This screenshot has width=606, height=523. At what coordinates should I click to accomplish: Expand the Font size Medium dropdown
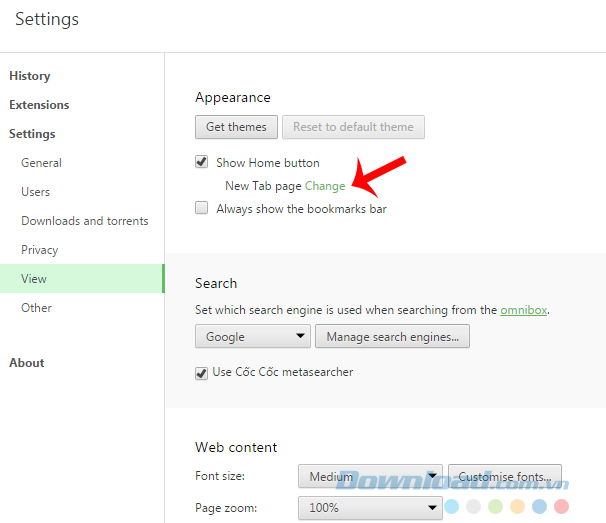pos(370,476)
